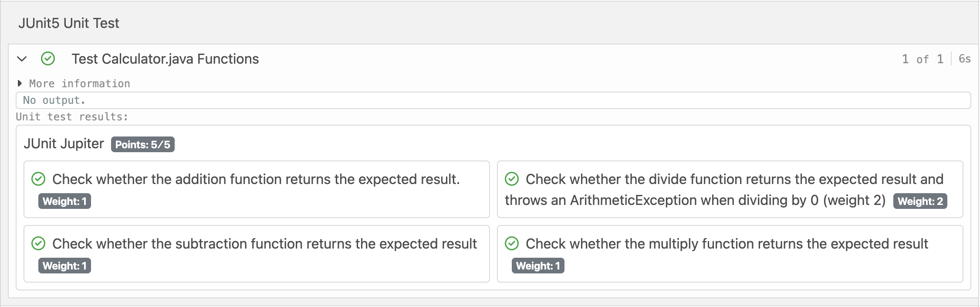This screenshot has height=307, width=980.
Task: Click the 1 of 1 test counter
Action: [922, 59]
